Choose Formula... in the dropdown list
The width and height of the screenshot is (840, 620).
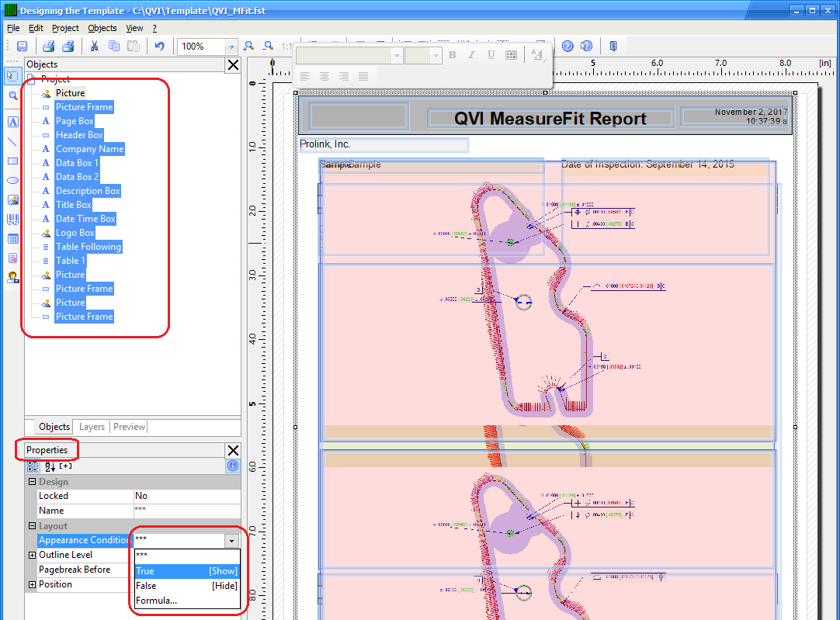click(186, 601)
